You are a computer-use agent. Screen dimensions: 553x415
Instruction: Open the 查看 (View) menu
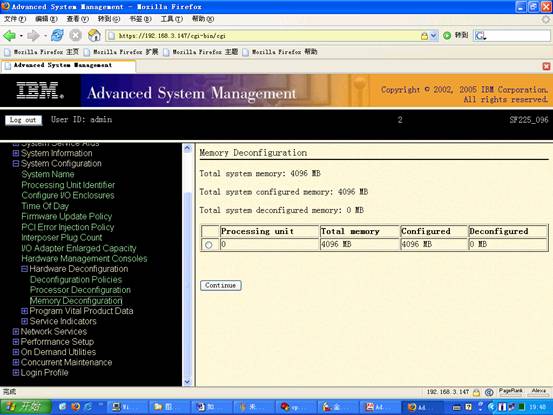(x=77, y=19)
